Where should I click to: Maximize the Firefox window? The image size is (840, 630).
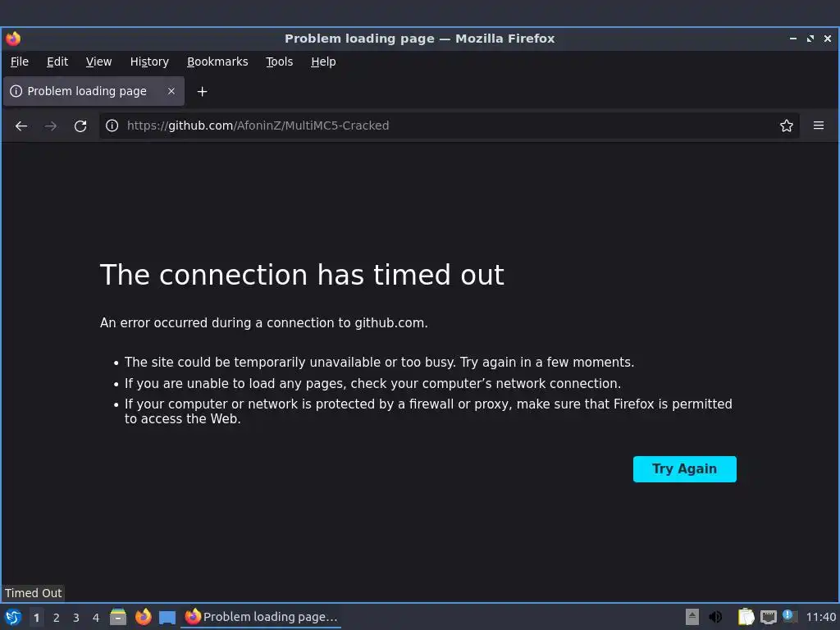tap(810, 39)
